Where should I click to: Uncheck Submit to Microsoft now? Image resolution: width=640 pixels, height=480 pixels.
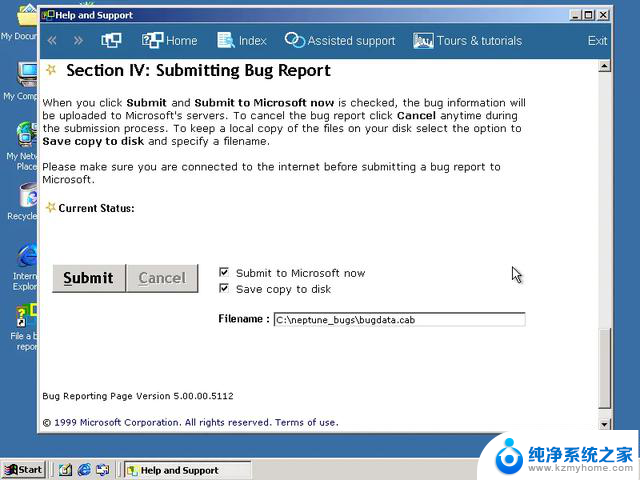(x=224, y=272)
